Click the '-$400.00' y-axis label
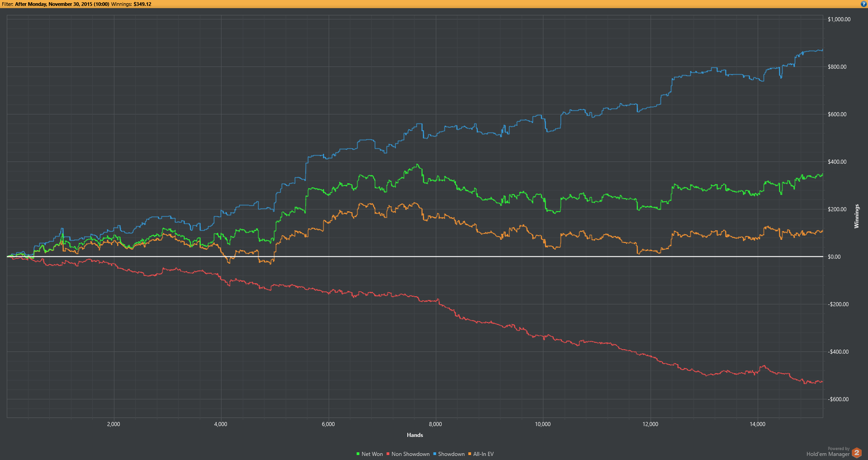This screenshot has height=460, width=868. 838,352
